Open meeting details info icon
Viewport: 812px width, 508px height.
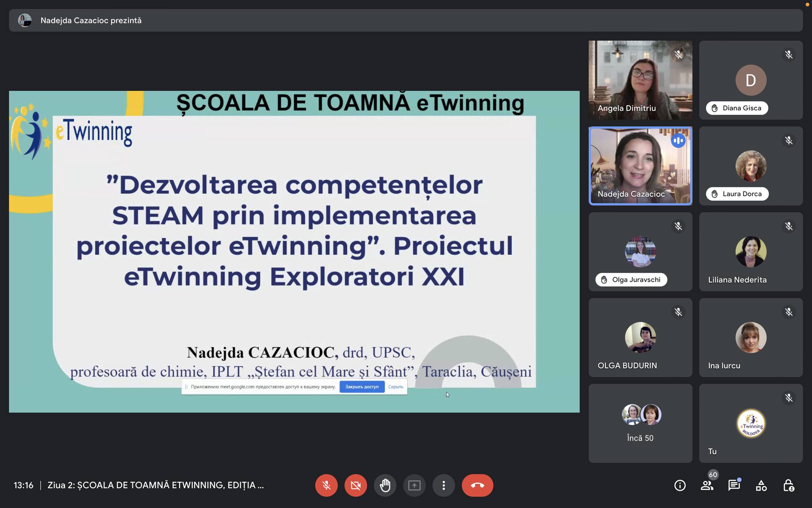(x=680, y=485)
